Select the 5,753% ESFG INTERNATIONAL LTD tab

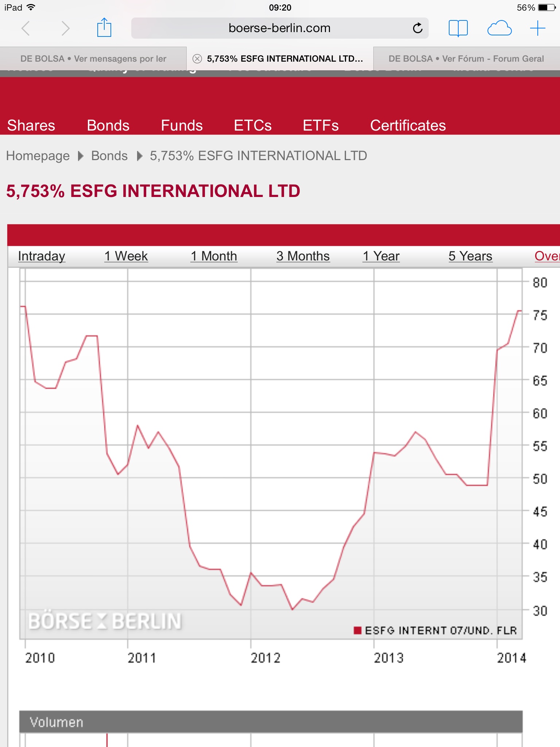click(280, 59)
